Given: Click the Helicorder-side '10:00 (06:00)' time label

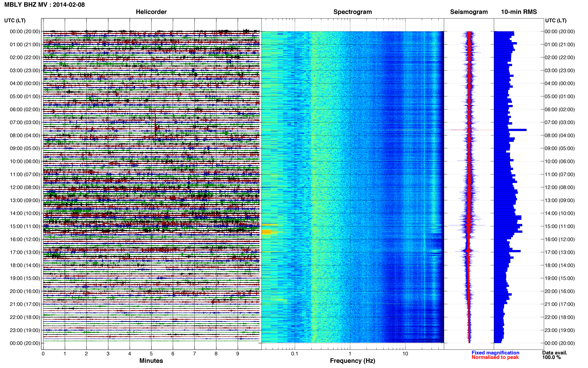Looking at the screenshot, I should click(x=25, y=161).
